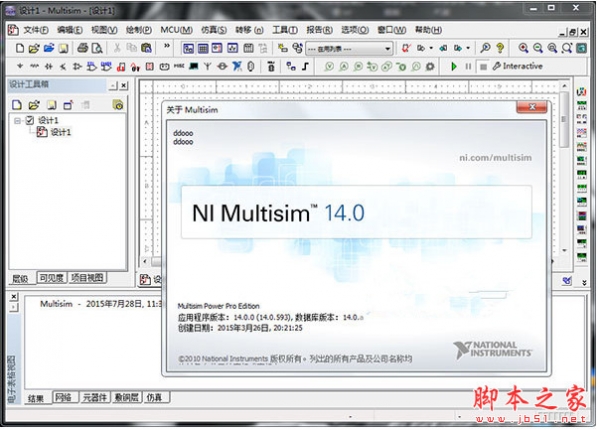The image size is (600, 430).
Task: Open back annotation dropdown arrow
Action: tap(431, 48)
